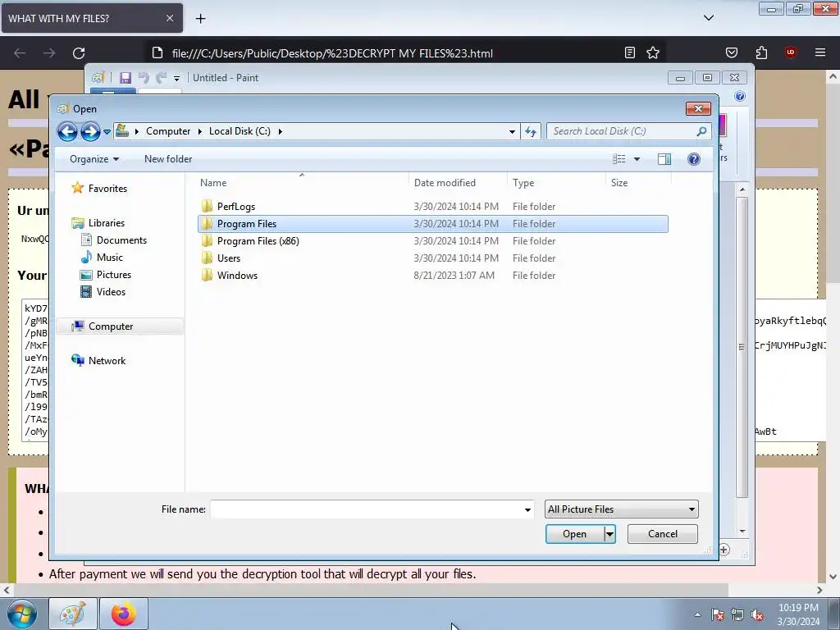840x630 pixels.
Task: Sort by the Type column header
Action: 556,182
